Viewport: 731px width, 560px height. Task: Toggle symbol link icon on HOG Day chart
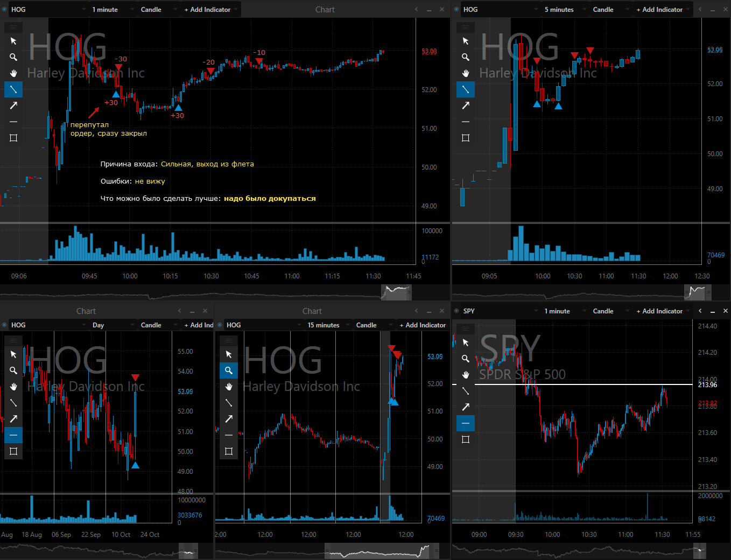(x=5, y=325)
